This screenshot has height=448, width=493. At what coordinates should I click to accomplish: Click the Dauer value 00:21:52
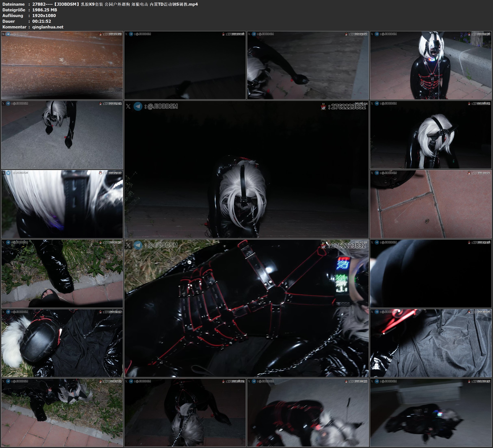[x=42, y=21]
